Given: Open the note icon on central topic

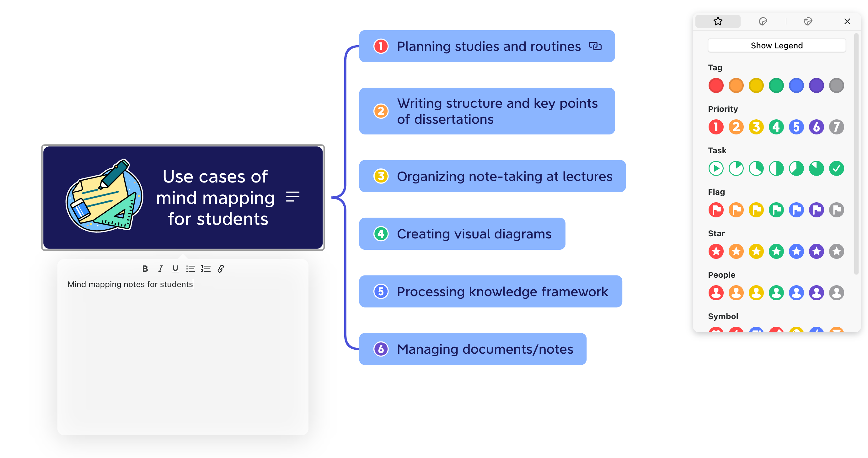Looking at the screenshot, I should point(293,197).
